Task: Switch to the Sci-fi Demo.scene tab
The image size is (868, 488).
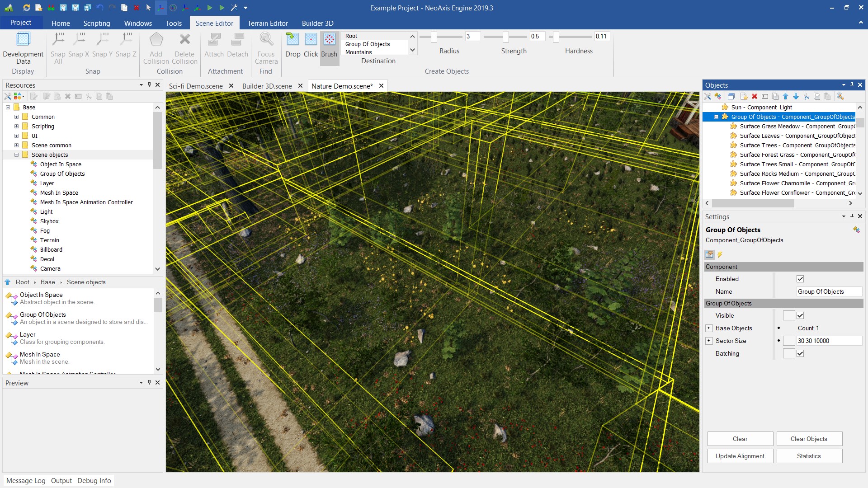Action: coord(196,86)
